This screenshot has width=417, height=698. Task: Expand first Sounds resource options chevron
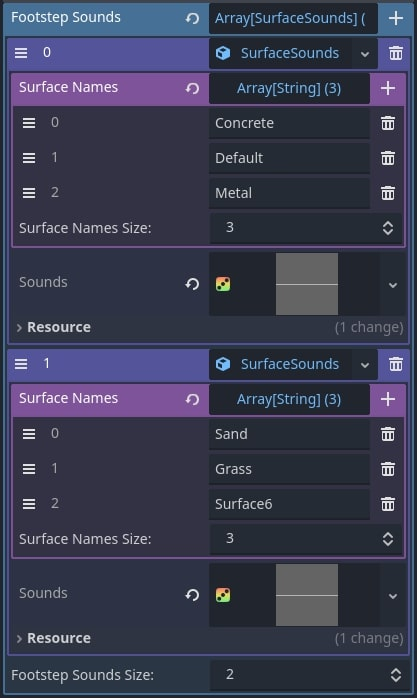tap(393, 284)
